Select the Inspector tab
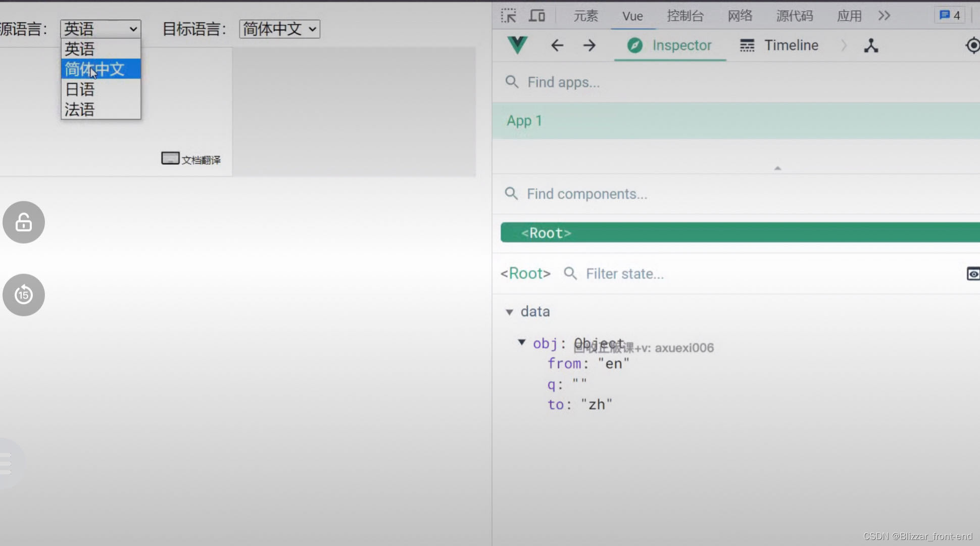980x546 pixels. click(x=670, y=45)
